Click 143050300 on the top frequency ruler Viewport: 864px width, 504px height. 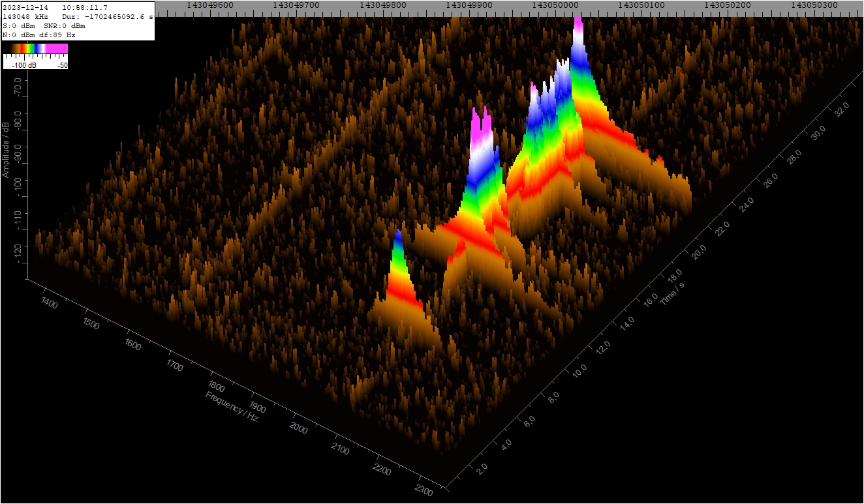[814, 5]
